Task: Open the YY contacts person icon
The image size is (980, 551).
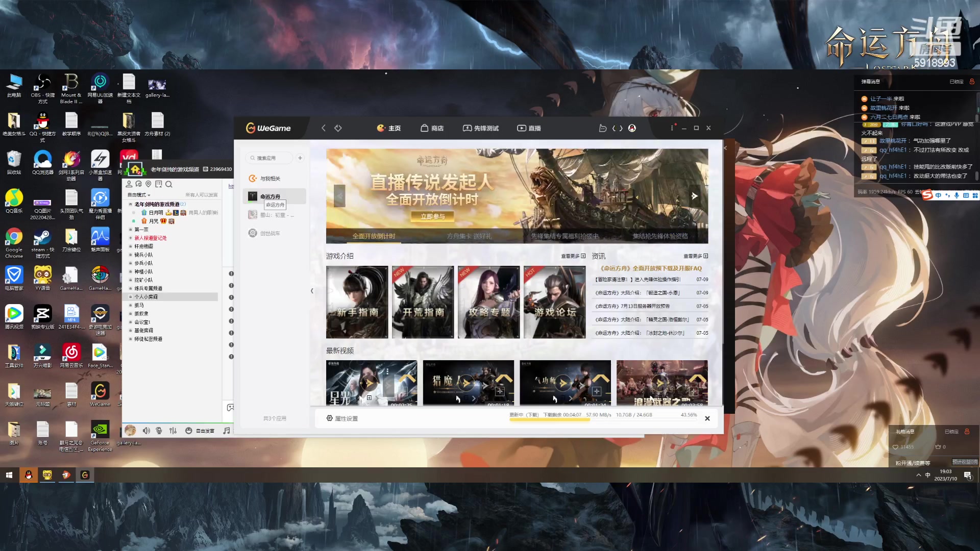Action: (x=129, y=184)
